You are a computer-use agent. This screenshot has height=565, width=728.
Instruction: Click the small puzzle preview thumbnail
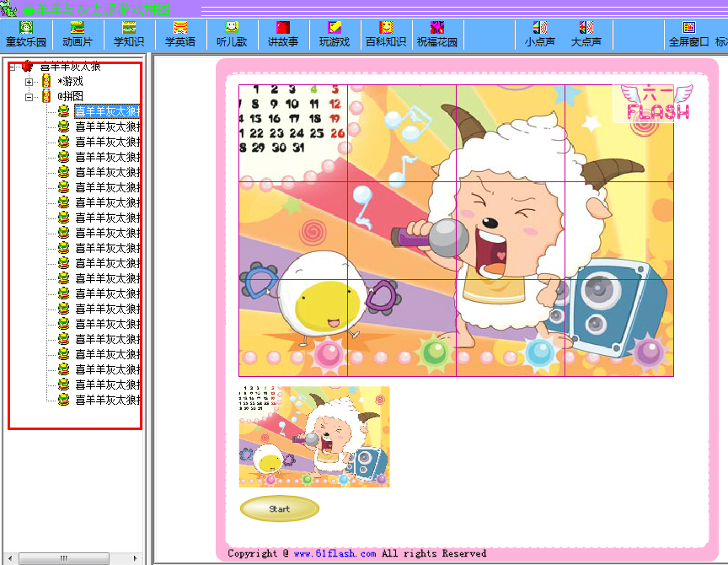coord(314,437)
